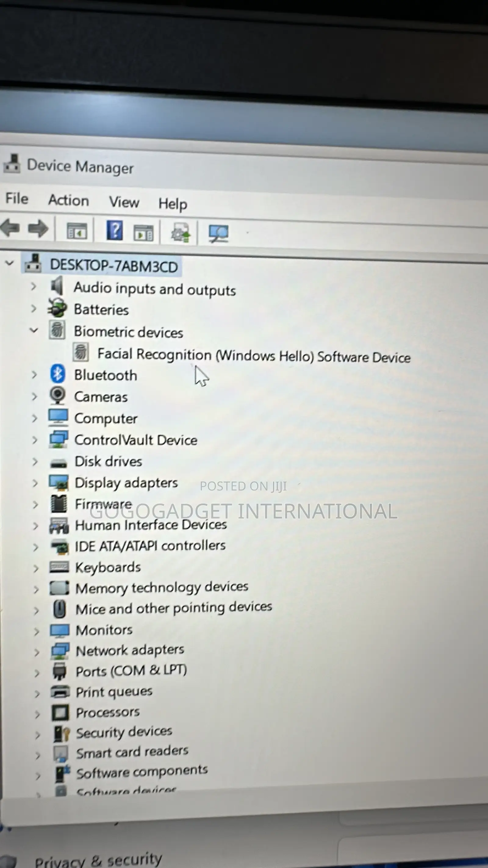Click the Forward arrow toolbar icon
The width and height of the screenshot is (488, 868).
(x=38, y=229)
